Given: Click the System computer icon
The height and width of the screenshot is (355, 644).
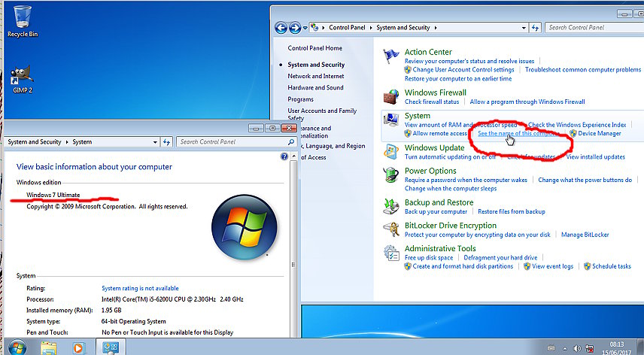Looking at the screenshot, I should pyautogui.click(x=390, y=120).
